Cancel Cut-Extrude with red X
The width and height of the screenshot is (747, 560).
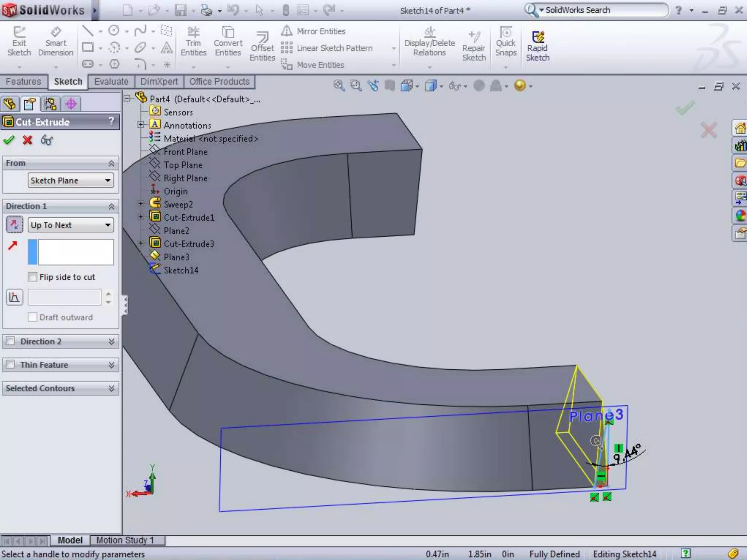[28, 140]
